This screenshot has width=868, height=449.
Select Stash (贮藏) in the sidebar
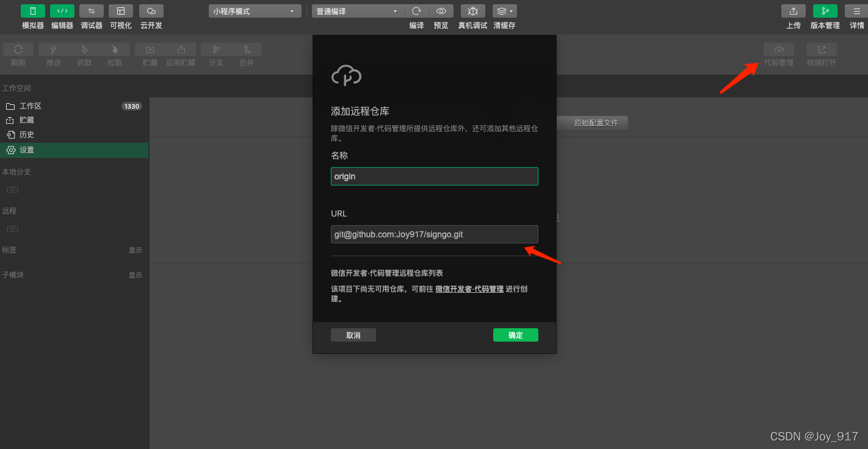coord(74,120)
